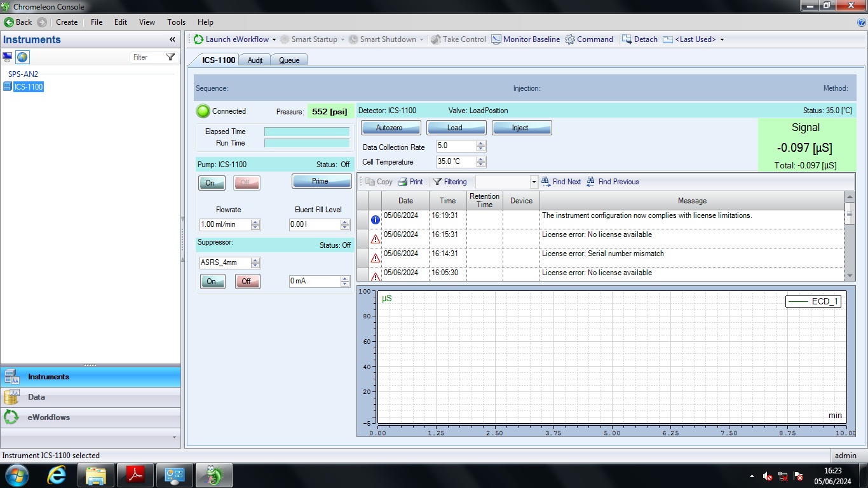This screenshot has height=488, width=868.
Task: Click the Autozero button
Action: point(391,128)
